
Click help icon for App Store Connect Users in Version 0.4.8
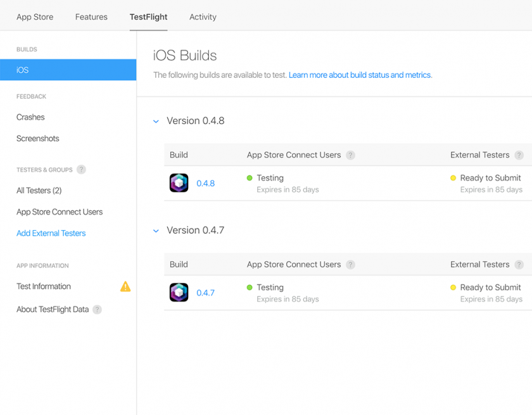[350, 155]
